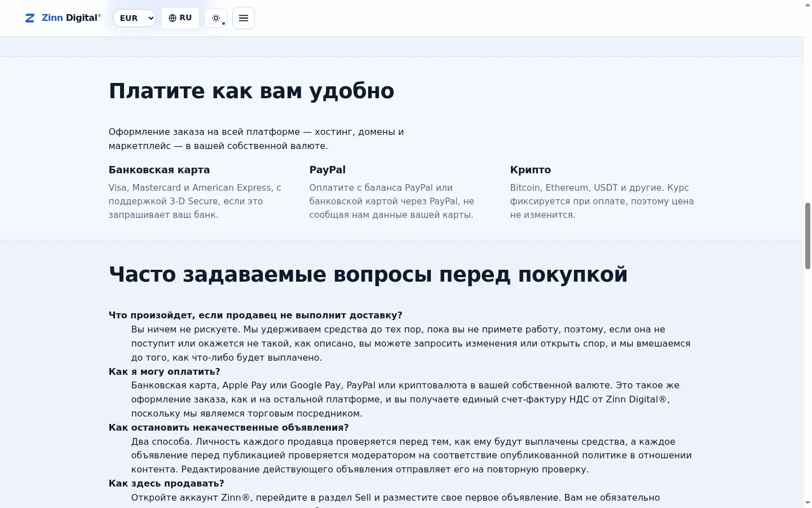The height and width of the screenshot is (508, 812).
Task: Click the "Крипто" payment heading
Action: coord(531,170)
